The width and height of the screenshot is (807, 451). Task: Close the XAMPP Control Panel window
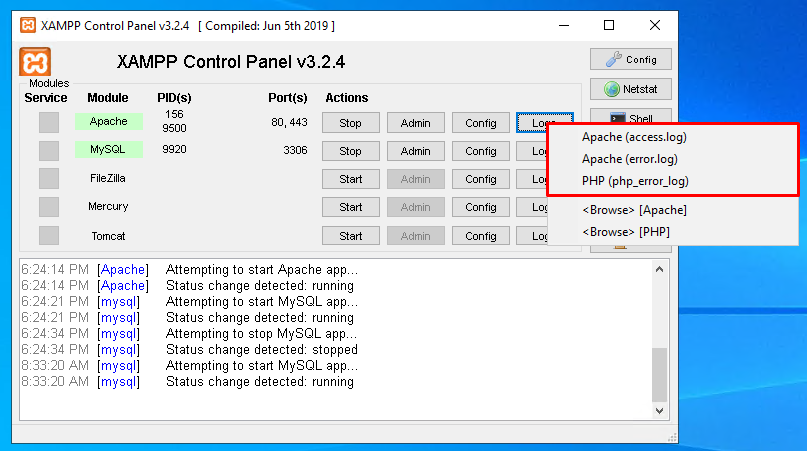tap(655, 25)
